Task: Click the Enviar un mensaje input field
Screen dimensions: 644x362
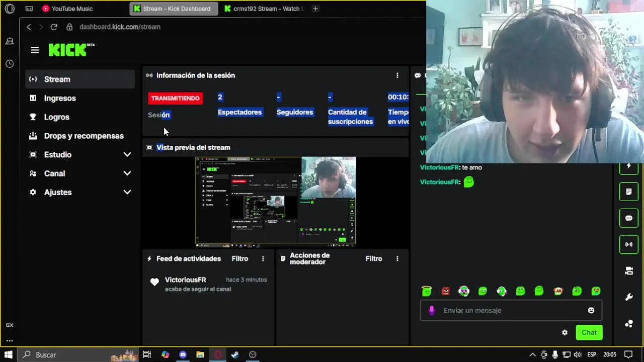Action: 511,310
